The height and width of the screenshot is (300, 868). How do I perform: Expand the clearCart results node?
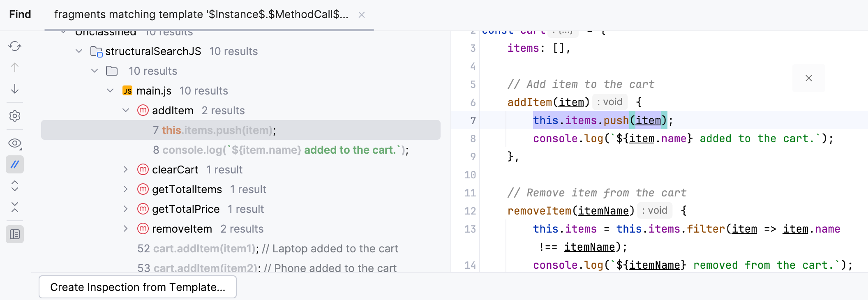pyautogui.click(x=126, y=170)
